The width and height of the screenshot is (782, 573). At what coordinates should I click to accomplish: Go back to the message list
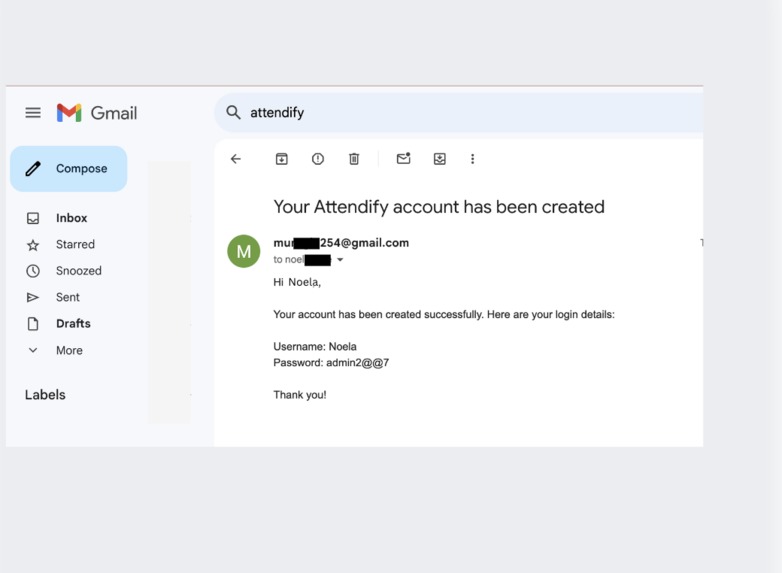point(236,159)
